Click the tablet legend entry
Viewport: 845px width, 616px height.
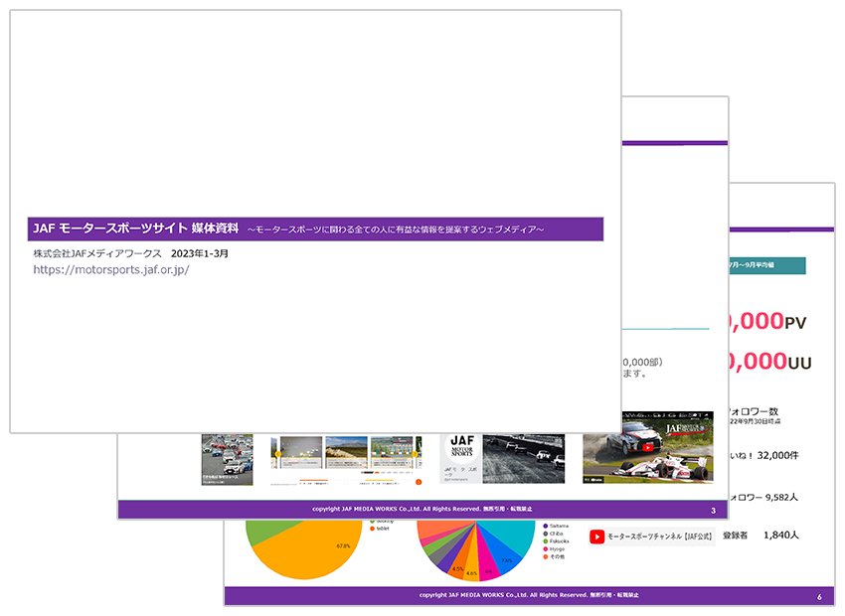[x=380, y=529]
